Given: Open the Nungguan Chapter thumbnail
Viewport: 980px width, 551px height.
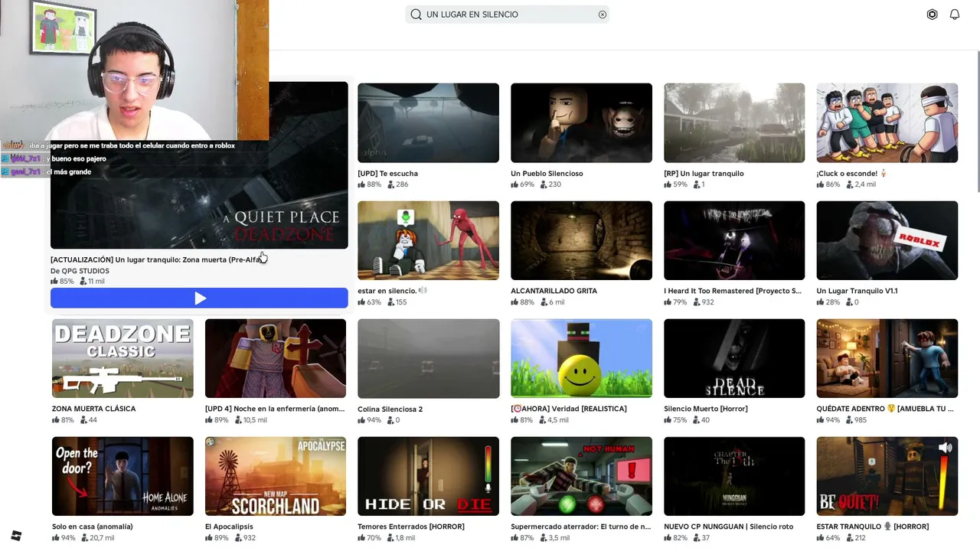Looking at the screenshot, I should click(x=734, y=476).
